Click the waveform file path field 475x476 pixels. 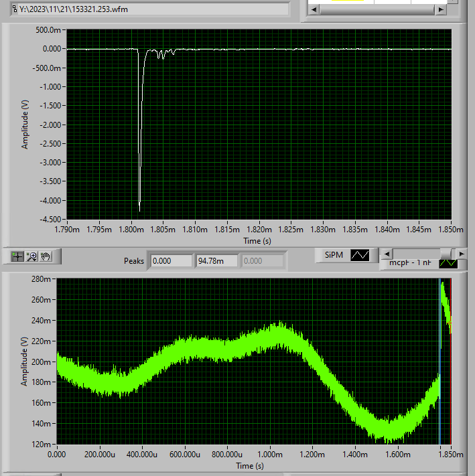pyautogui.click(x=153, y=9)
